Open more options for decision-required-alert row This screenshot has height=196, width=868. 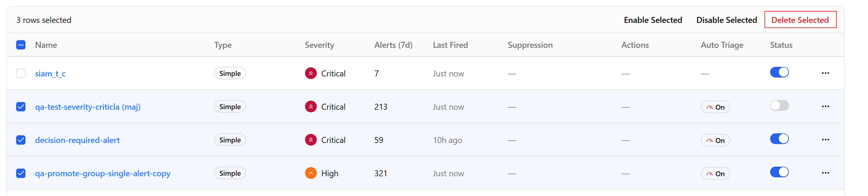[825, 140]
